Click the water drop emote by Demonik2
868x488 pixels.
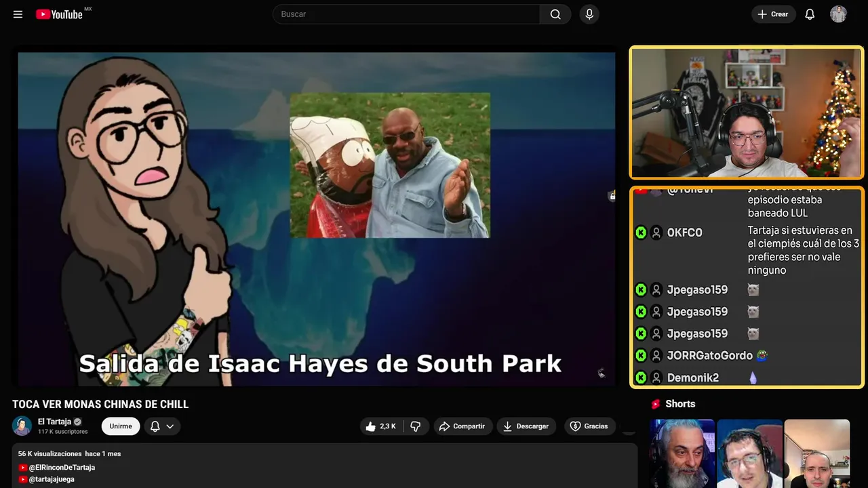(753, 378)
